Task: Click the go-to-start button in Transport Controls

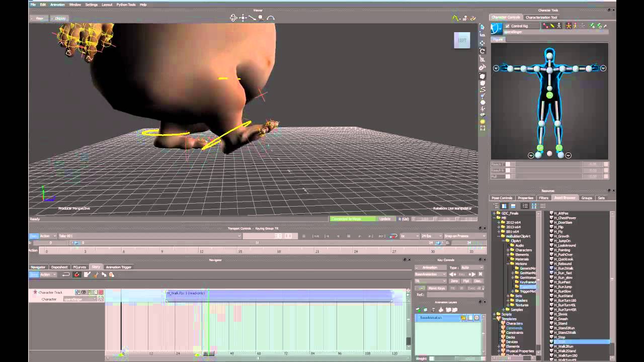Action: tap(315, 236)
